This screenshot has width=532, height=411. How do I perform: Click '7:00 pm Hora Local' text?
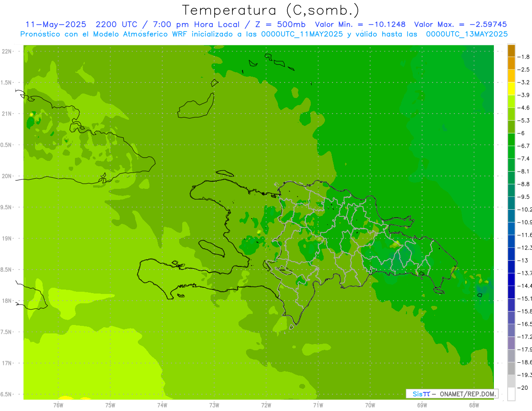(196, 24)
